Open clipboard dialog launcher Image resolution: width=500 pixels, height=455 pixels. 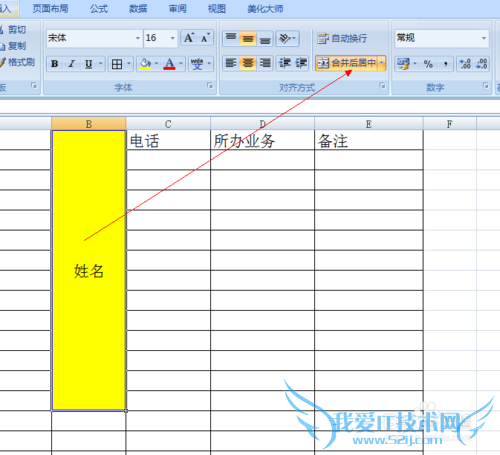pyautogui.click(x=34, y=86)
